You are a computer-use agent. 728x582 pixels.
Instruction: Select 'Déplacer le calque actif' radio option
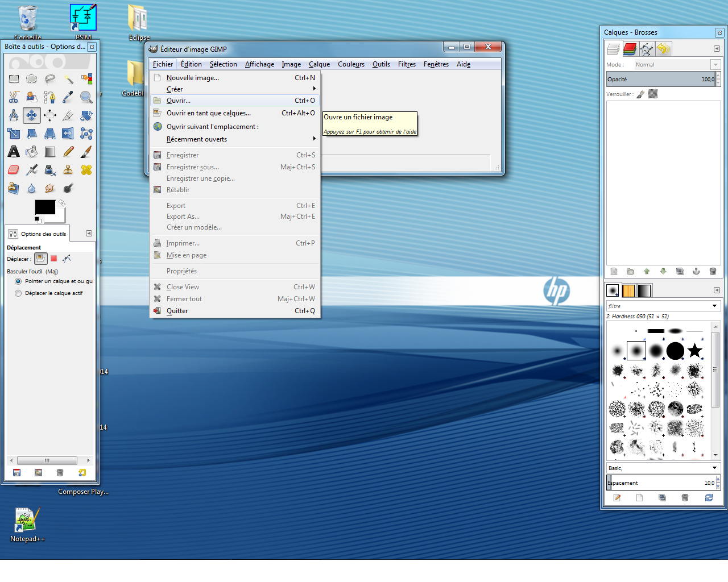pyautogui.click(x=18, y=293)
